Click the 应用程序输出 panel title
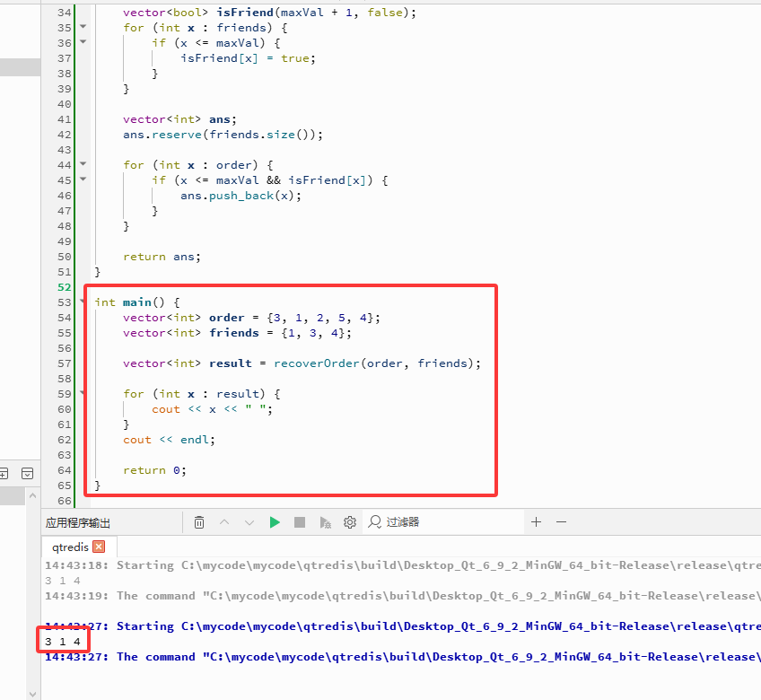This screenshot has height=700, width=761. [78, 523]
